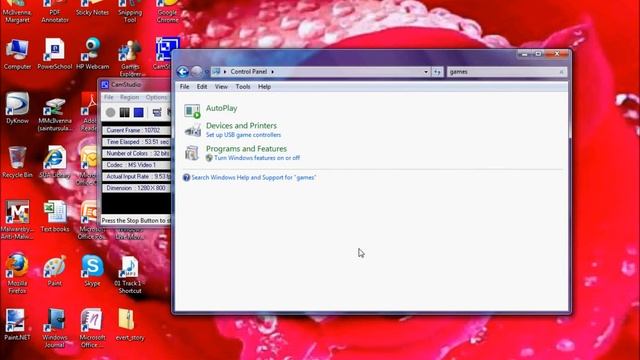
Task: Expand chevron before Control Panel breadcrumb
Action: 225,72
